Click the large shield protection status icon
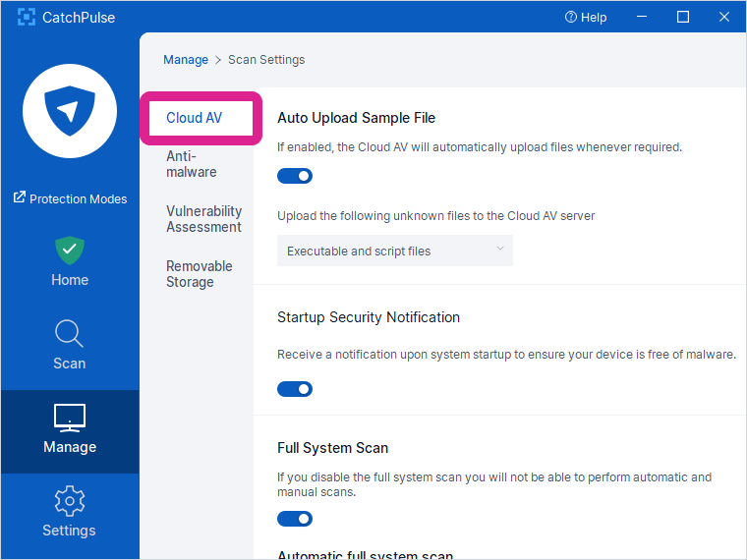 coord(70,110)
